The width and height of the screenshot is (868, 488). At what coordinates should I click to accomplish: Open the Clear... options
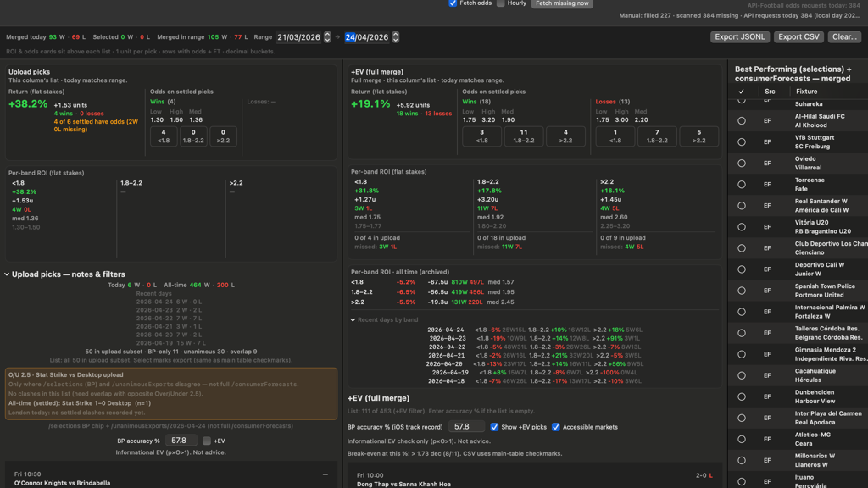pos(844,37)
